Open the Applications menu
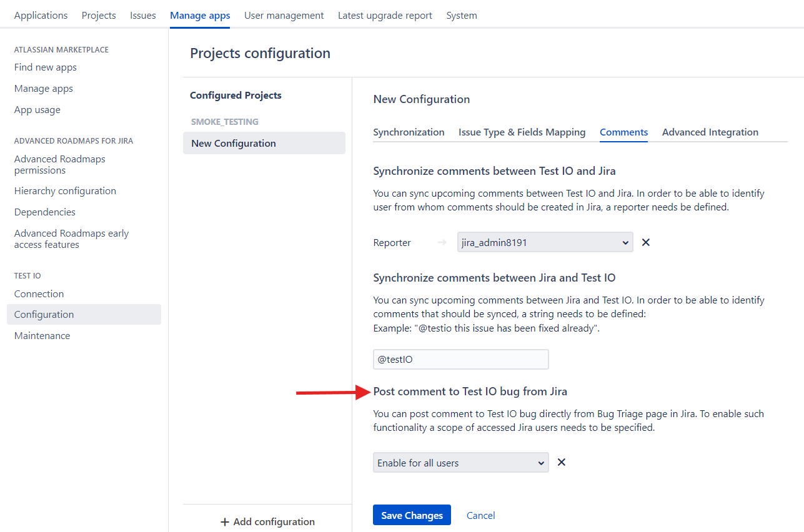 [x=41, y=15]
